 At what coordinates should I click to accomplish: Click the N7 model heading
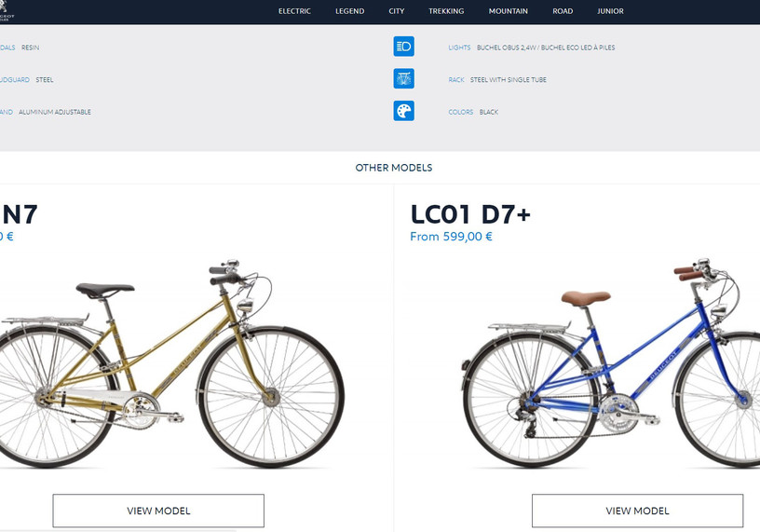[19, 214]
